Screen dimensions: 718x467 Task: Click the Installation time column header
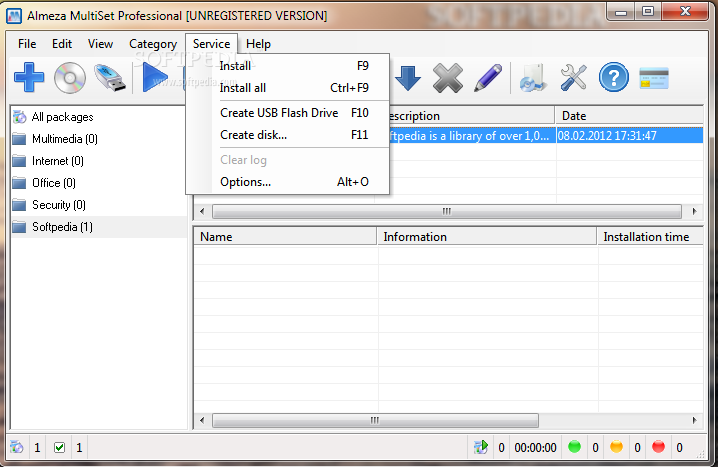click(650, 237)
